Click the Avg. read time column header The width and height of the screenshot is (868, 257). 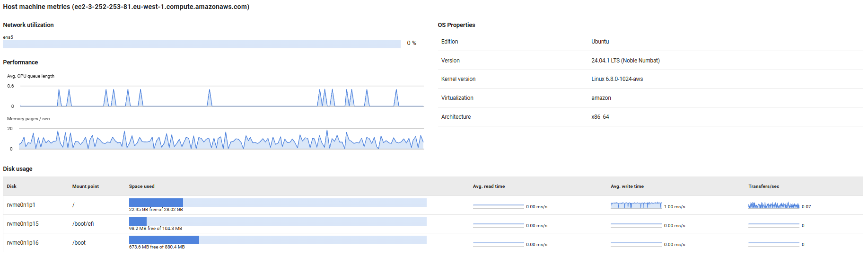(x=489, y=186)
